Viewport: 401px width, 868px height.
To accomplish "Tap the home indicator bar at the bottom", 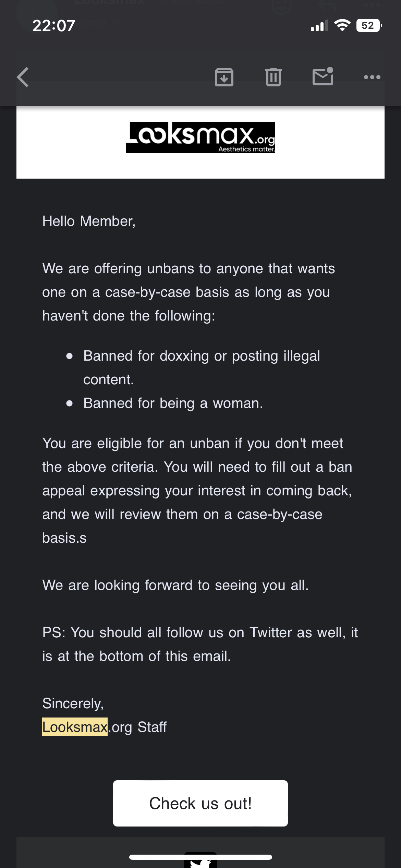I will (200, 857).
